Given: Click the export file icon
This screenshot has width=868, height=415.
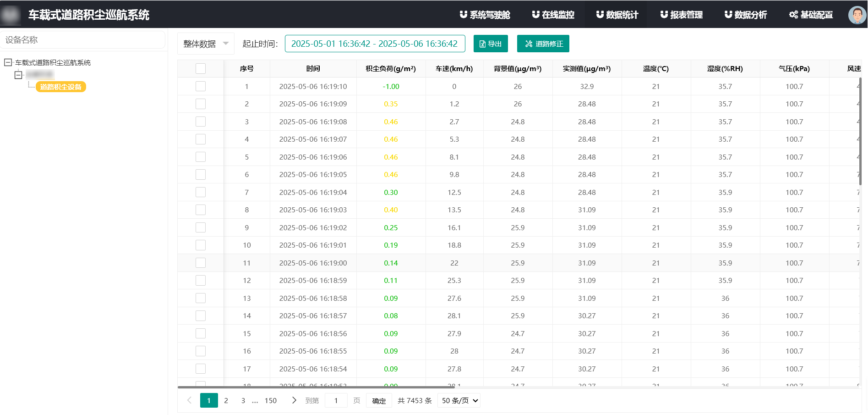Looking at the screenshot, I should 482,44.
